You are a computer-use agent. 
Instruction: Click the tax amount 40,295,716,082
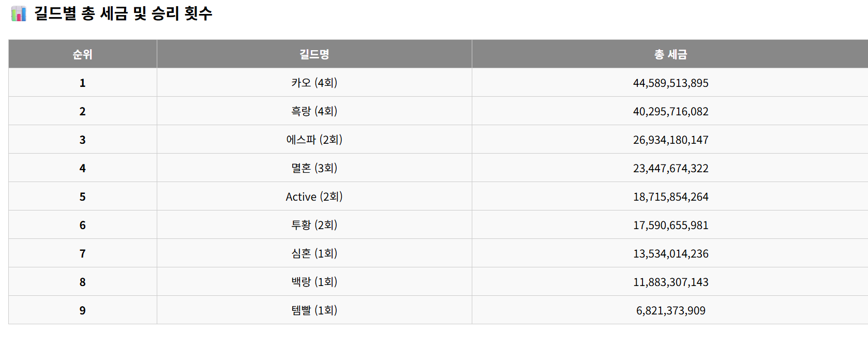[x=670, y=111]
